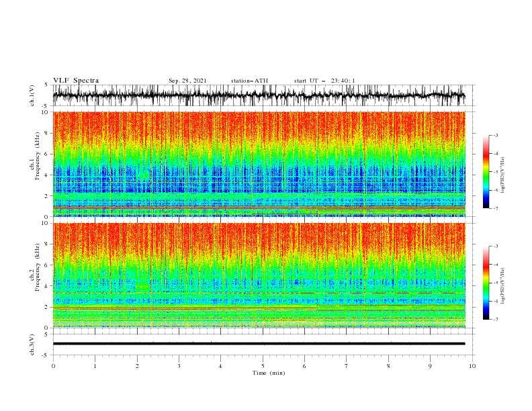Click the "VLF Spectra" title text
The height and width of the screenshot is (411, 532).
pyautogui.click(x=76, y=81)
